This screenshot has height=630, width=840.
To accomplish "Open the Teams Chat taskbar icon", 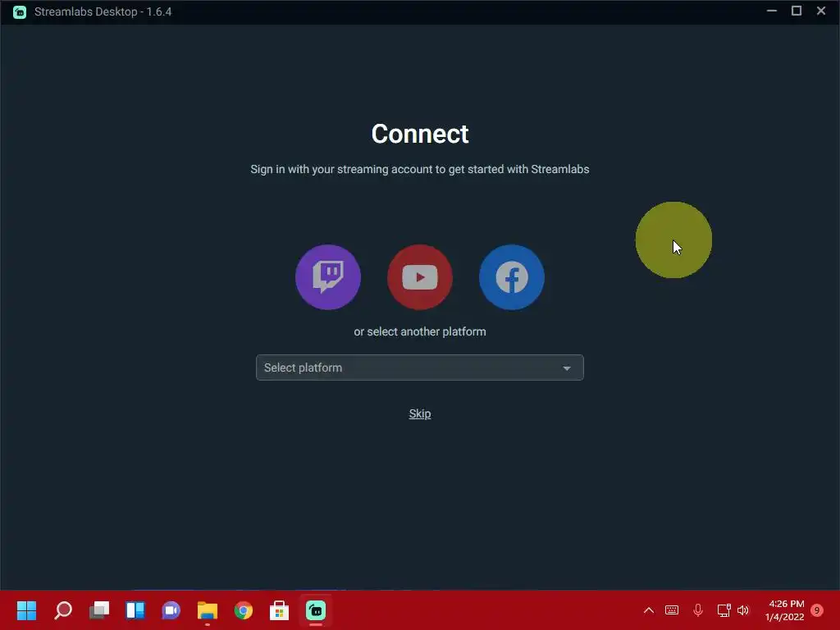I will tap(171, 610).
